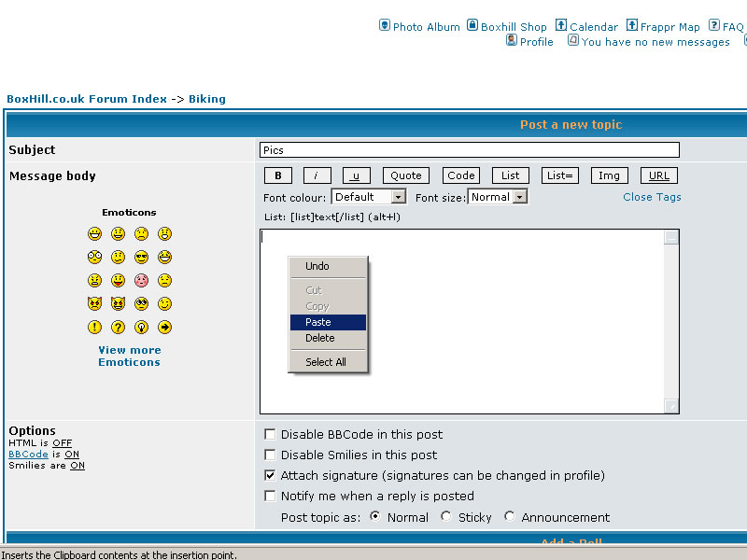
Task: Enable Disable BBCode in this post
Action: (270, 434)
